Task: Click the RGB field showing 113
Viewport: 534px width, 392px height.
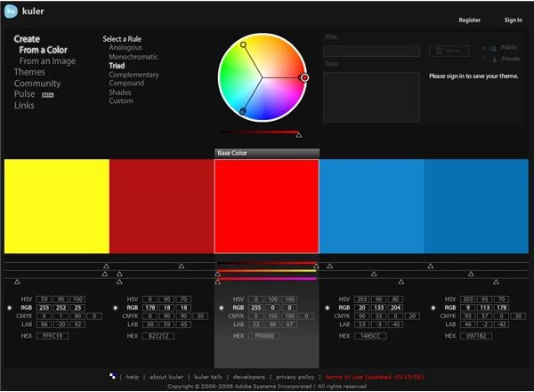Action: pyautogui.click(x=485, y=308)
